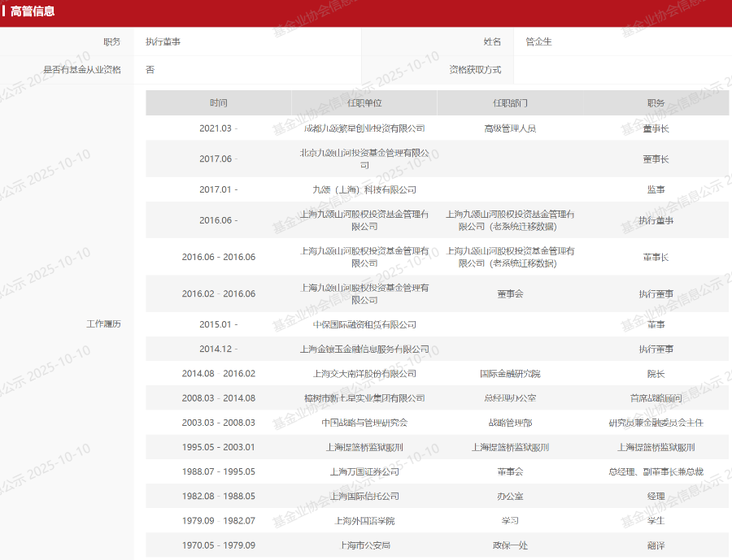The width and height of the screenshot is (732, 560).
Task: Click 中国战略与管理研究会 entry
Action: 364,423
